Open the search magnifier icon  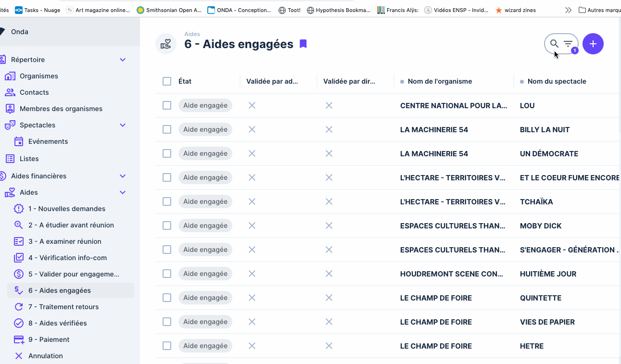pos(554,43)
